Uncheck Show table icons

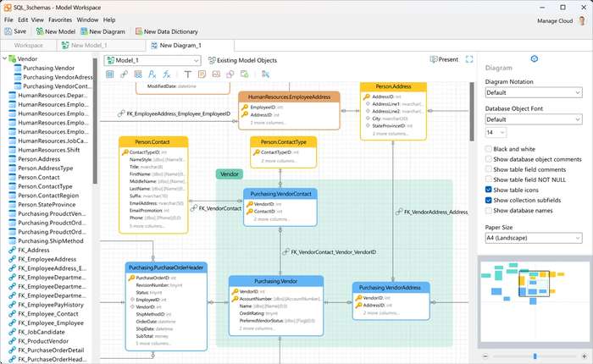click(x=489, y=190)
